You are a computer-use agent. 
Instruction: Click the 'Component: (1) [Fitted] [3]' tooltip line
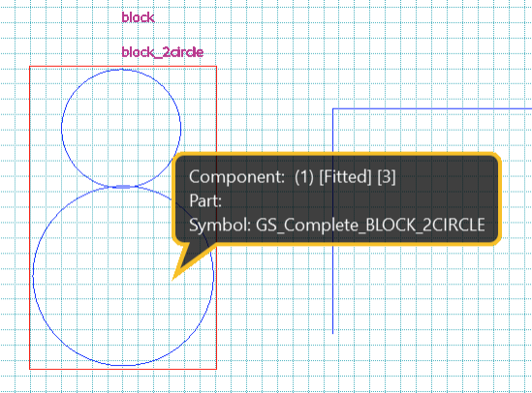[292, 176]
